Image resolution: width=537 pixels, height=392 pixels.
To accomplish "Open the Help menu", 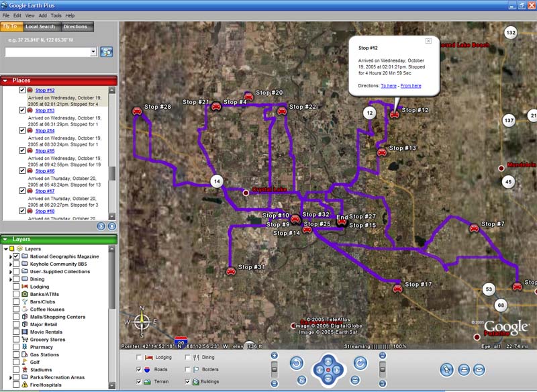I will 70,15.
